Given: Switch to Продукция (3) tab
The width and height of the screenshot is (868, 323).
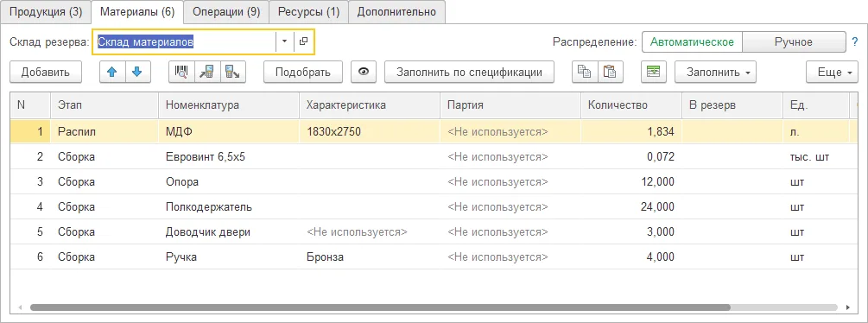Looking at the screenshot, I should (46, 12).
